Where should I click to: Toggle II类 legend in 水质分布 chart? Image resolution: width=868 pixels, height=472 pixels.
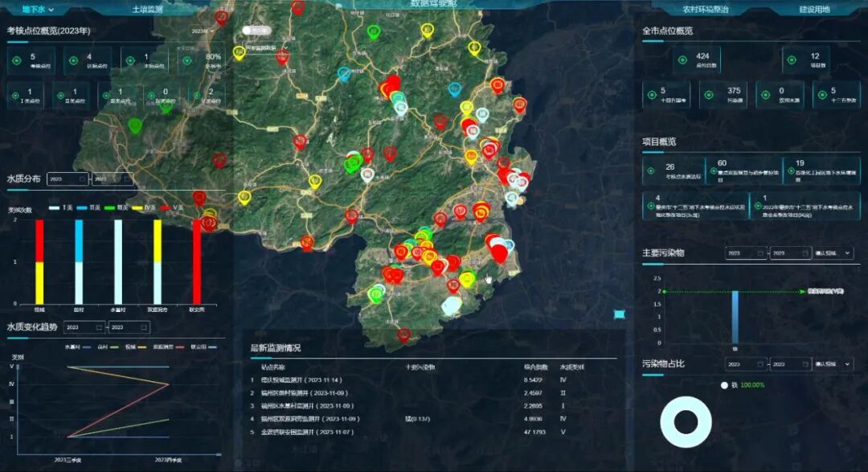pos(88,207)
